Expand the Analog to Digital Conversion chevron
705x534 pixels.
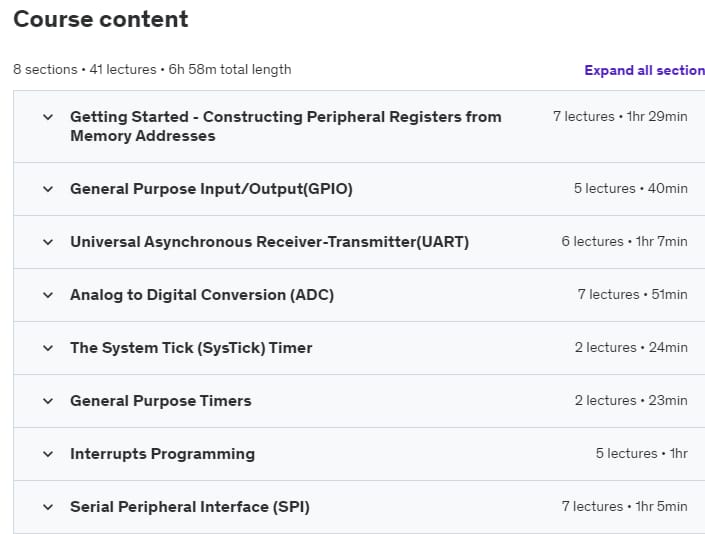(x=48, y=295)
